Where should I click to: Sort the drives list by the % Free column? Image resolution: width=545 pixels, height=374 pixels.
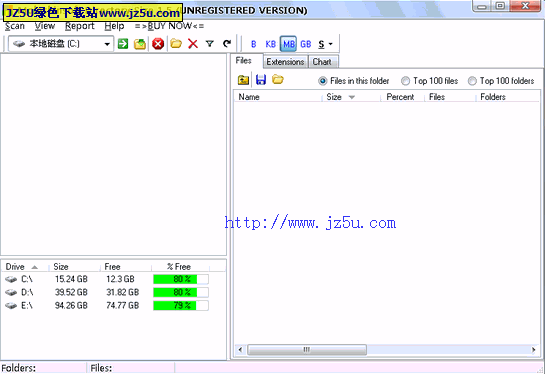tap(180, 267)
